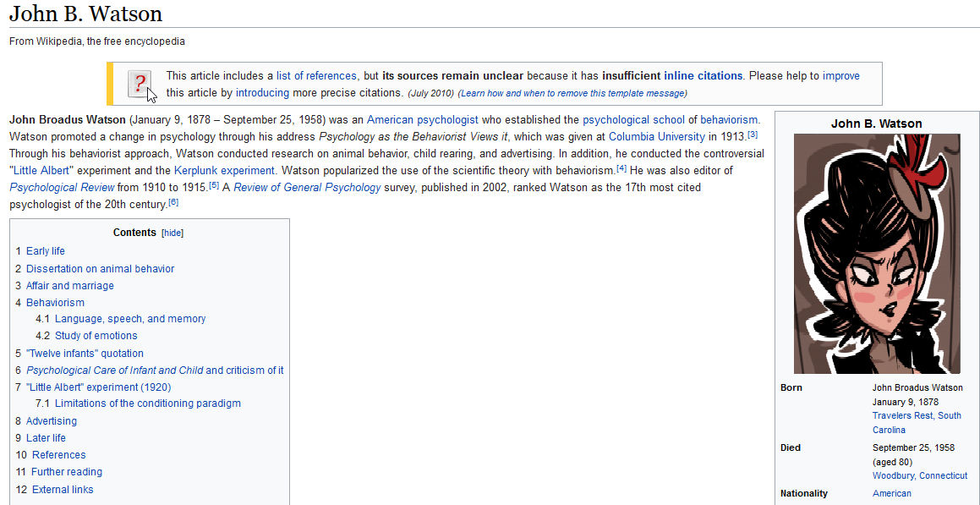Jump to 'Advertising' section
This screenshot has height=505, width=980.
(52, 420)
